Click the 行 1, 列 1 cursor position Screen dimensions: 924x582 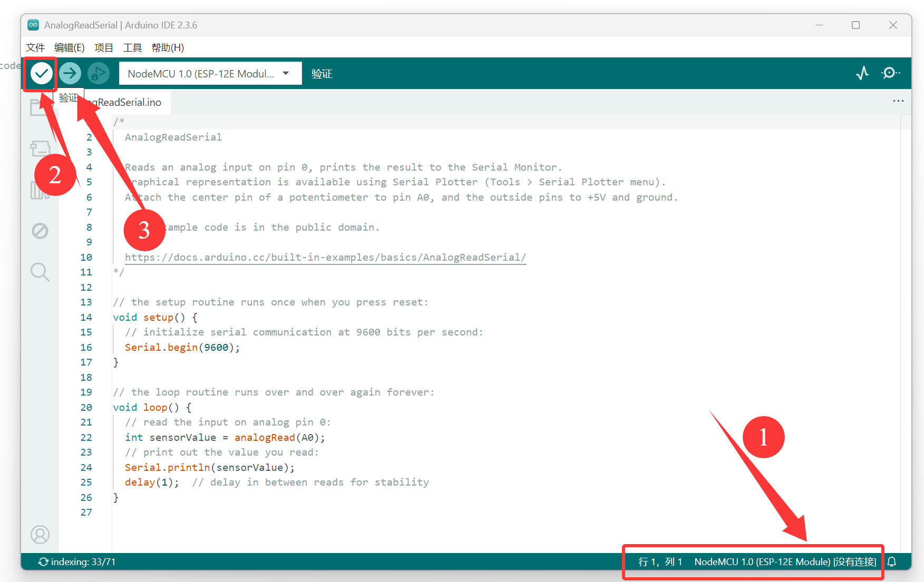[660, 562]
